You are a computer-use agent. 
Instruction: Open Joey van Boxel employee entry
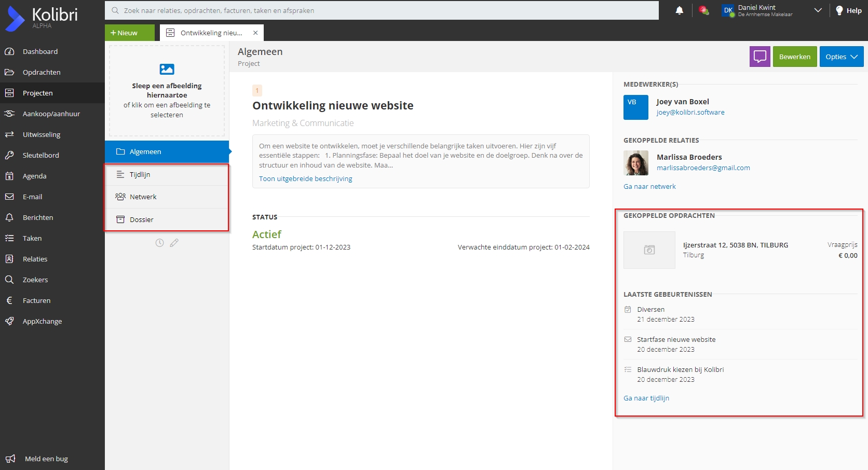click(682, 102)
